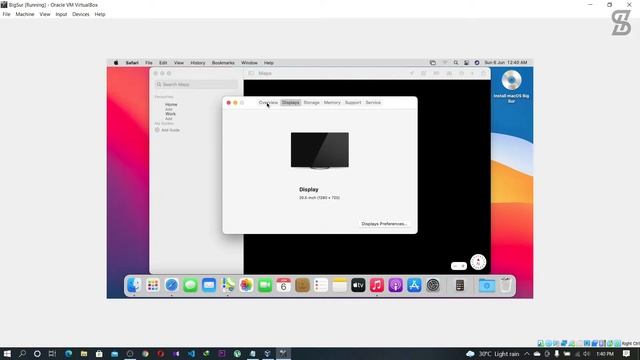
Task: Switch to the Overview tab
Action: [x=268, y=102]
